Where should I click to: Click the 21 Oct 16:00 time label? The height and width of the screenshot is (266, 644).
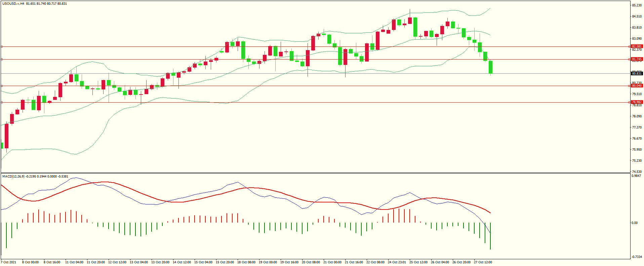(x=354, y=262)
